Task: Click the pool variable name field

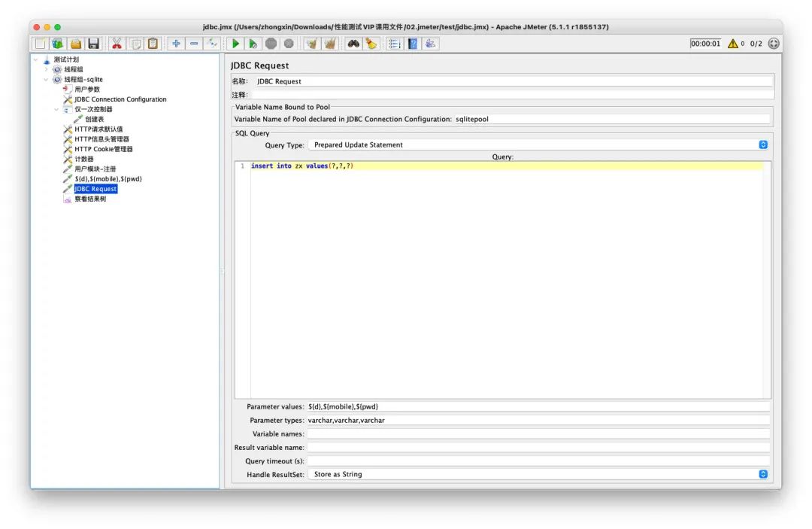Action: [612, 119]
